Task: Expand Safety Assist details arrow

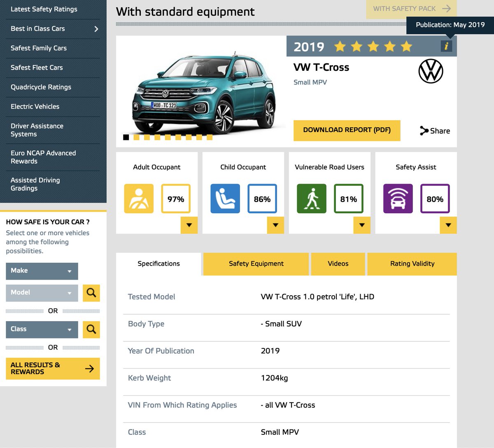Action: (x=448, y=225)
